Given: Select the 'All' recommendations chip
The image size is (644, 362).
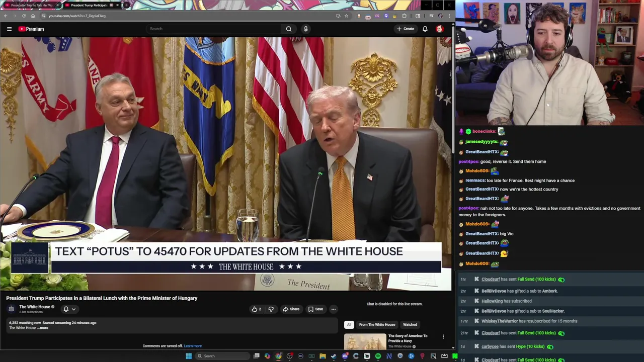Looking at the screenshot, I should pyautogui.click(x=349, y=325).
